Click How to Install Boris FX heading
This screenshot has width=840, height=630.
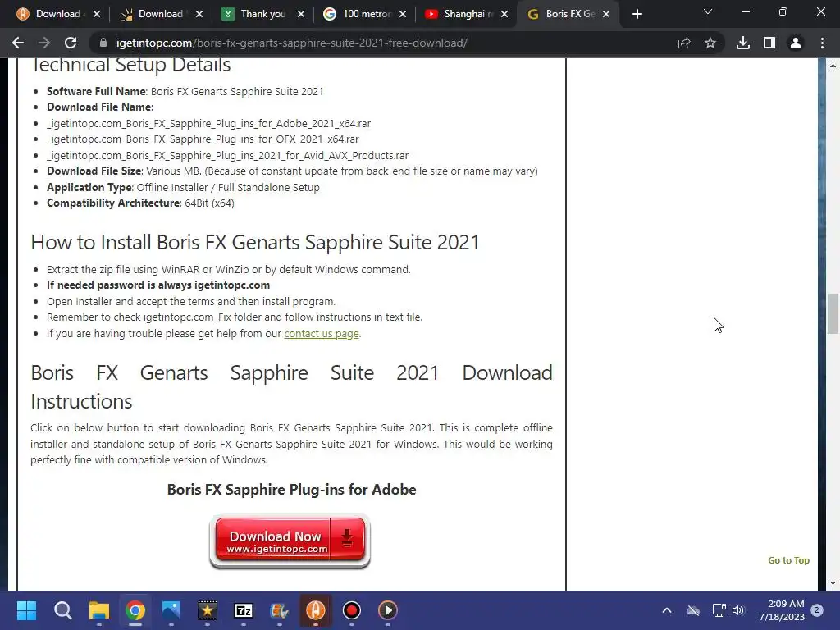(x=255, y=242)
